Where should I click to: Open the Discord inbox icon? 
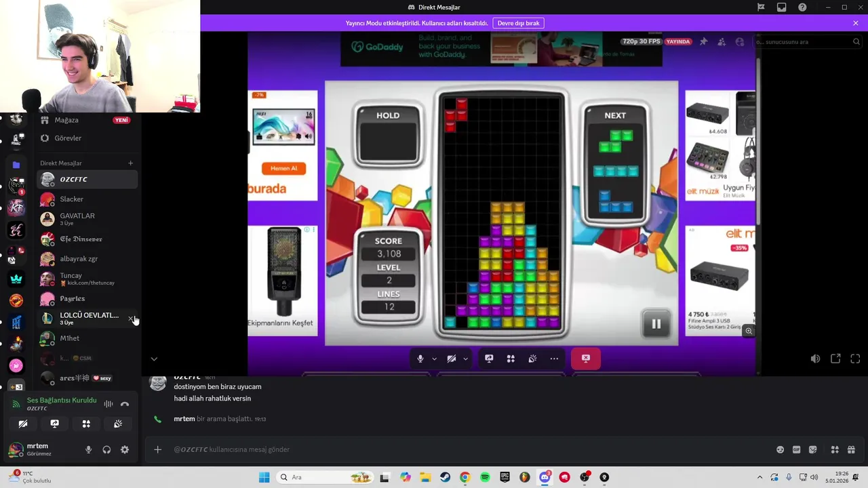click(781, 7)
